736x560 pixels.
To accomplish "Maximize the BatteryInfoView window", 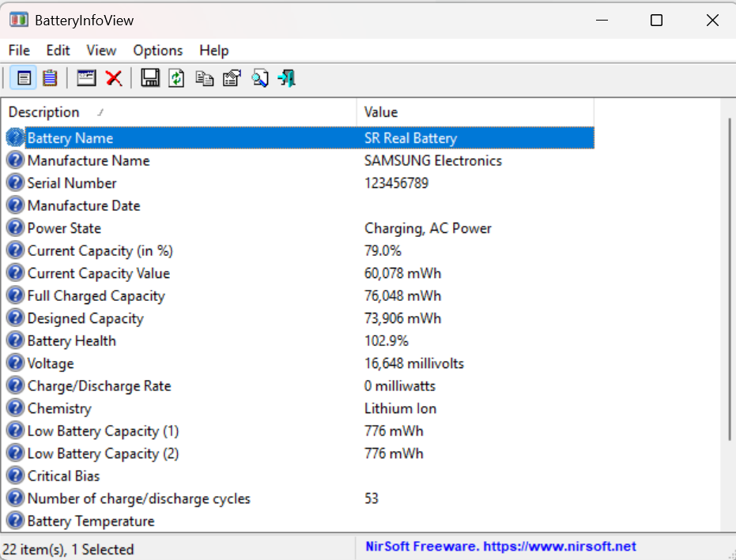I will click(656, 21).
